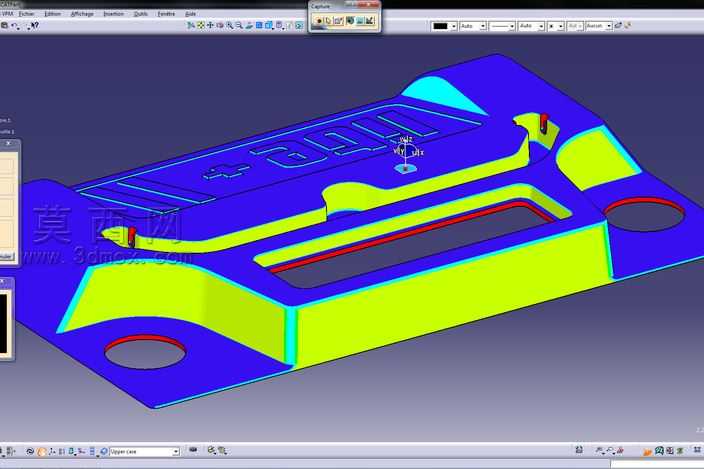
Task: Open the Aide menu
Action: (x=190, y=14)
